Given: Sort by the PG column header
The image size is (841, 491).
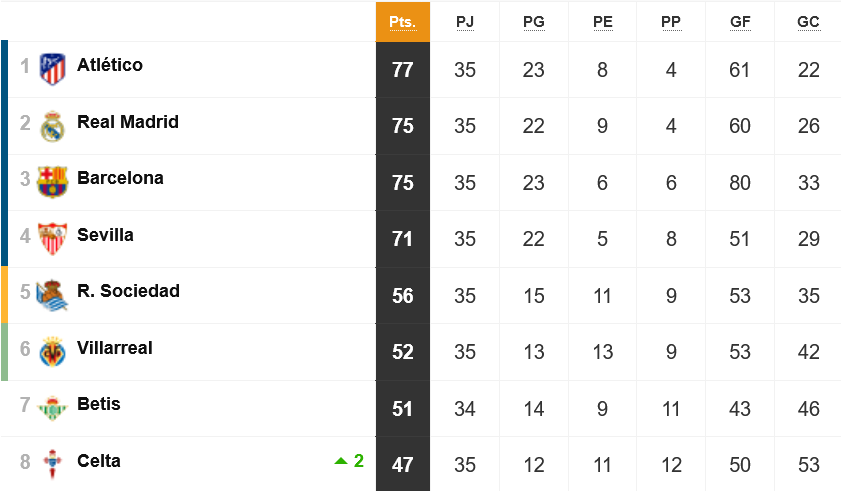Looking at the screenshot, I should [534, 22].
